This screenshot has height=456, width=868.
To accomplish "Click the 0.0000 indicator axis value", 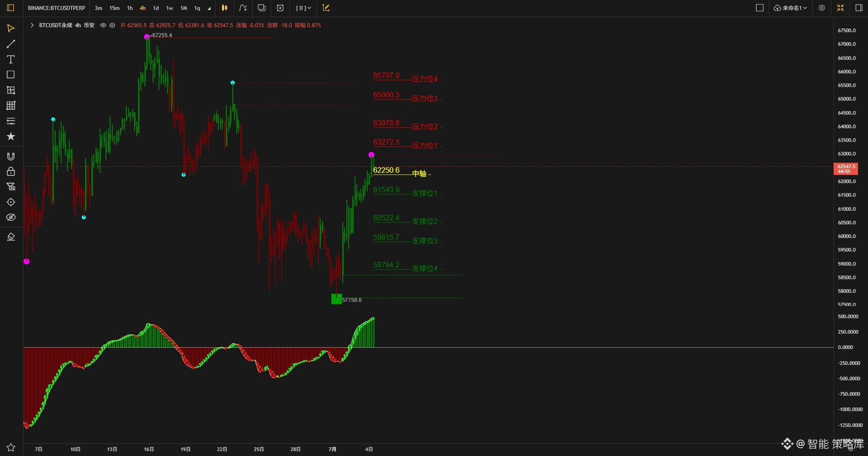I will [845, 347].
